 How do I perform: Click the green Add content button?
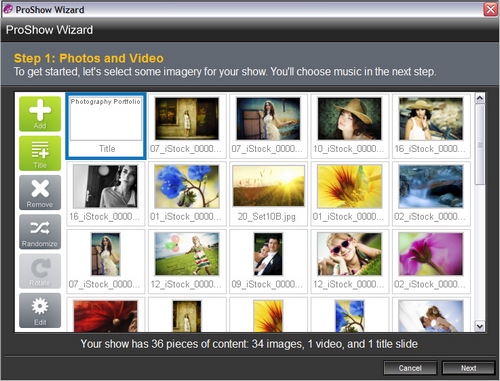coord(40,114)
